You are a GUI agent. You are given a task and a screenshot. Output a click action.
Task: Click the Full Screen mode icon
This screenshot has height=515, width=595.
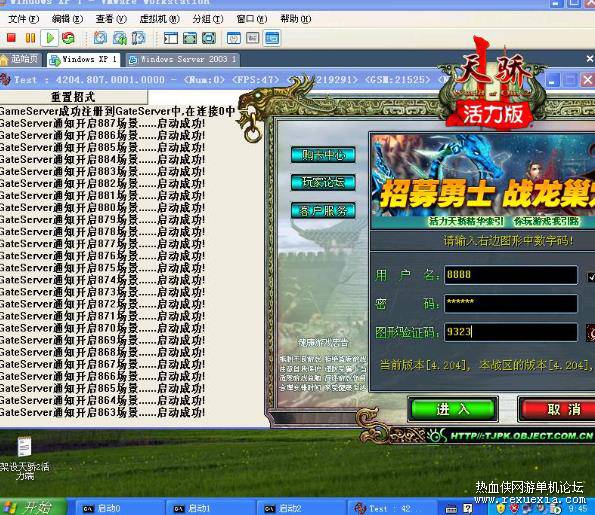190,38
